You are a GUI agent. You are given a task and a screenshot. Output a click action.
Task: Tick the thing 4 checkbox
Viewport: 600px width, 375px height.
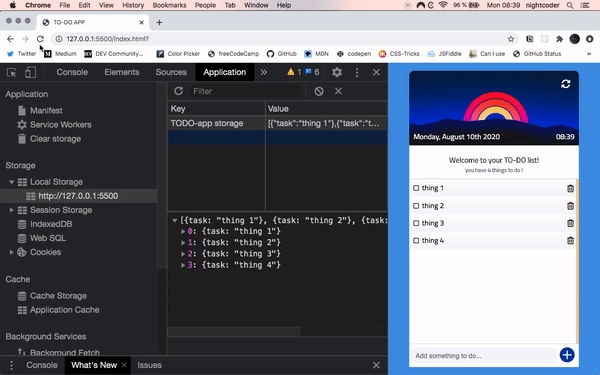[416, 241]
